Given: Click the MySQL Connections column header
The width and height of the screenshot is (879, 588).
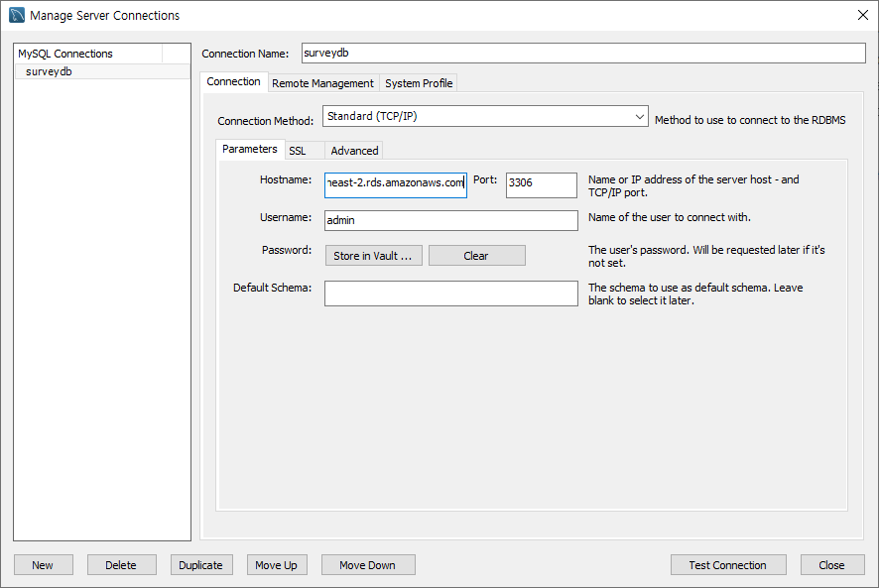Looking at the screenshot, I should (x=88, y=54).
